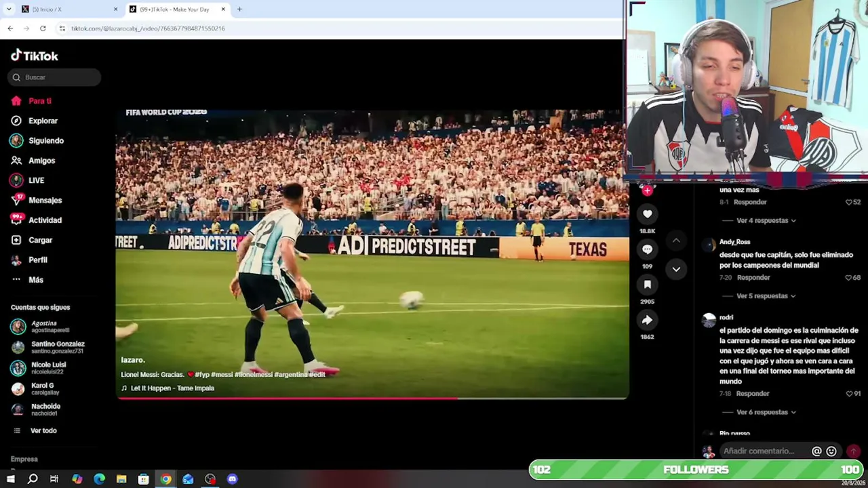The image size is (868, 488).
Task: Share the video with the arrow icon
Action: click(647, 320)
